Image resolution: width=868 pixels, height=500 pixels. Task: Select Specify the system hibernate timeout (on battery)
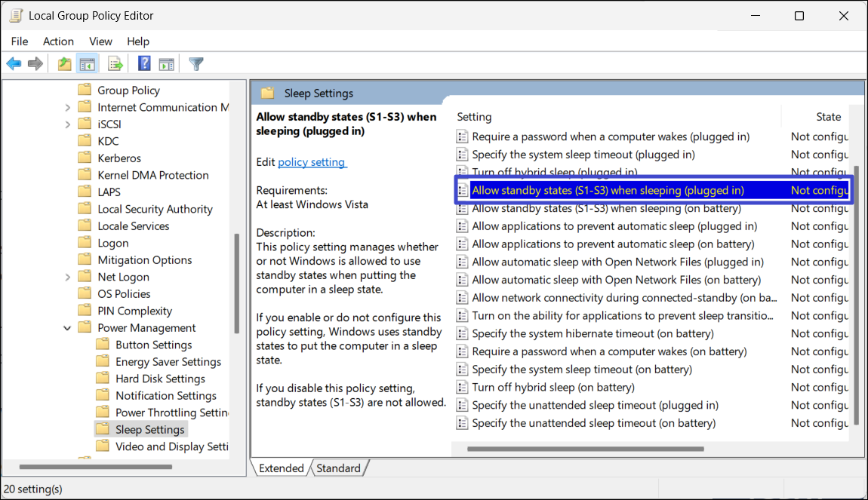[x=593, y=333]
